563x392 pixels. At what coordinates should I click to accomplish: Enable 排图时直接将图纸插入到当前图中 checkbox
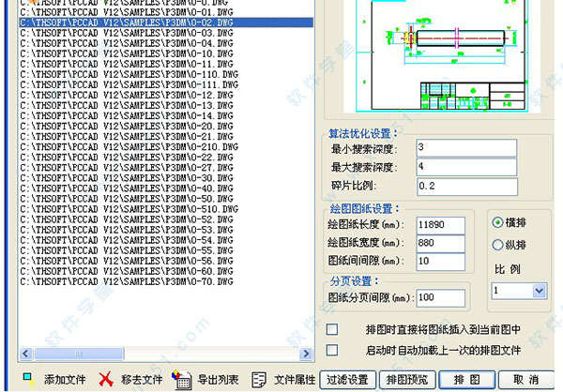coord(331,330)
